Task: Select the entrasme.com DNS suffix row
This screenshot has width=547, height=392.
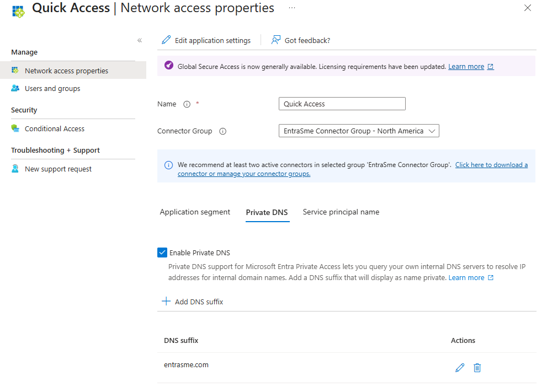Action: (347, 368)
